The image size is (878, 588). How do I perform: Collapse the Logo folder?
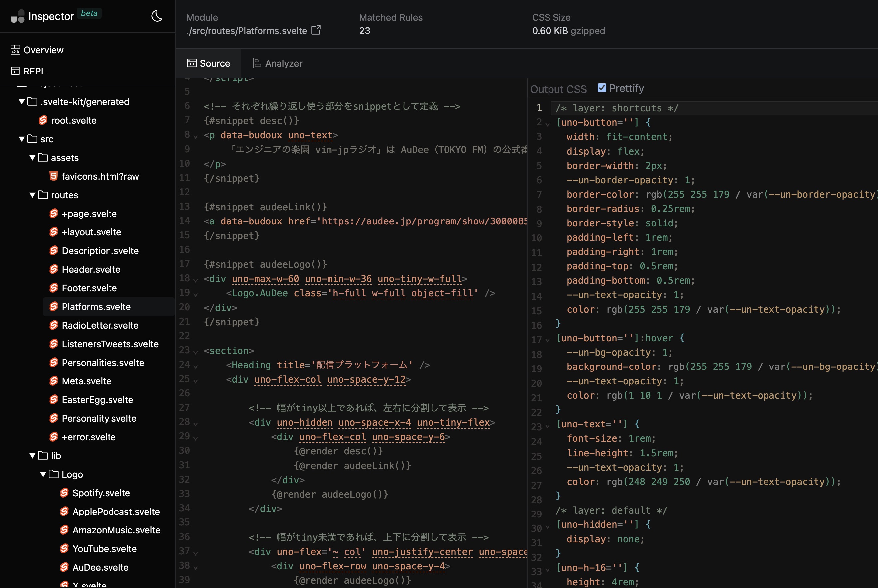43,474
